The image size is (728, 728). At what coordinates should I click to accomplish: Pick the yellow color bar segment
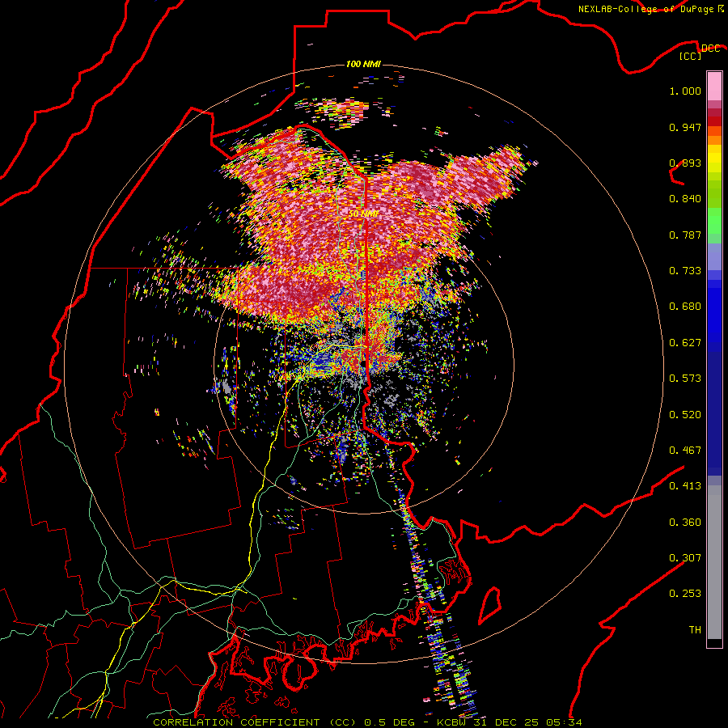pos(714,159)
